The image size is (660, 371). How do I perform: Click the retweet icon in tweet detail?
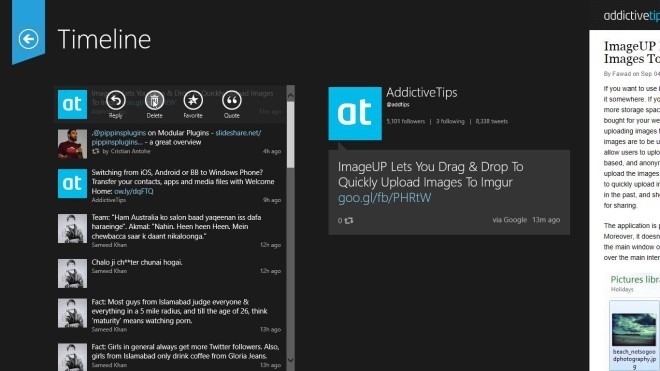tap(349, 220)
